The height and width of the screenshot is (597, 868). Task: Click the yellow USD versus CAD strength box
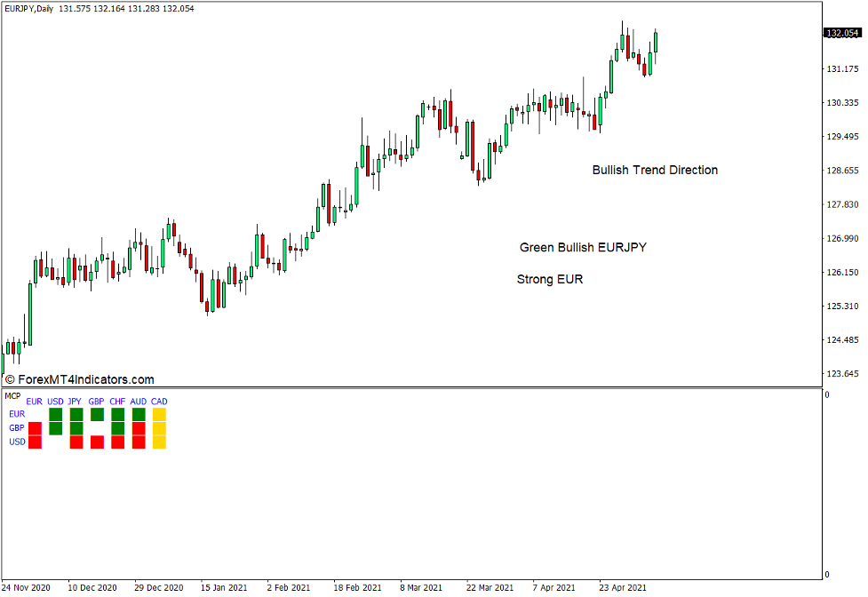coord(159,441)
